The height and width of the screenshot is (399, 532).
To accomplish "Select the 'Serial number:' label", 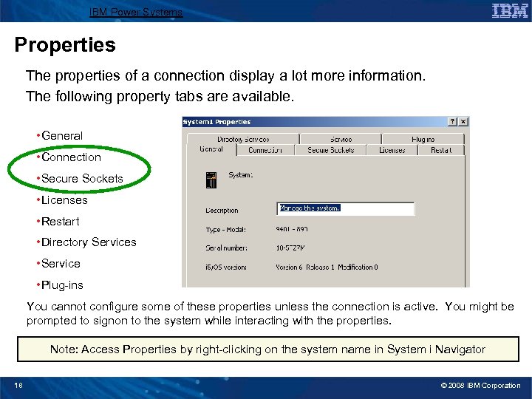I will coord(226,248).
